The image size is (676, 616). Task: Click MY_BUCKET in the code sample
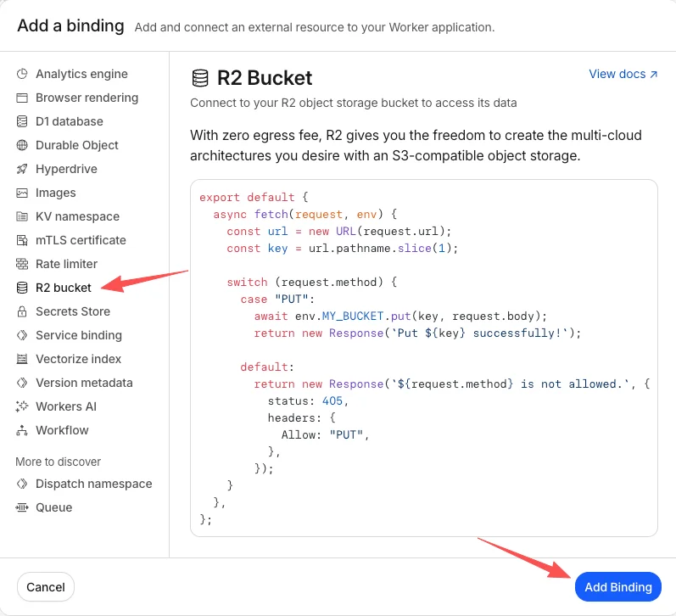click(x=353, y=316)
